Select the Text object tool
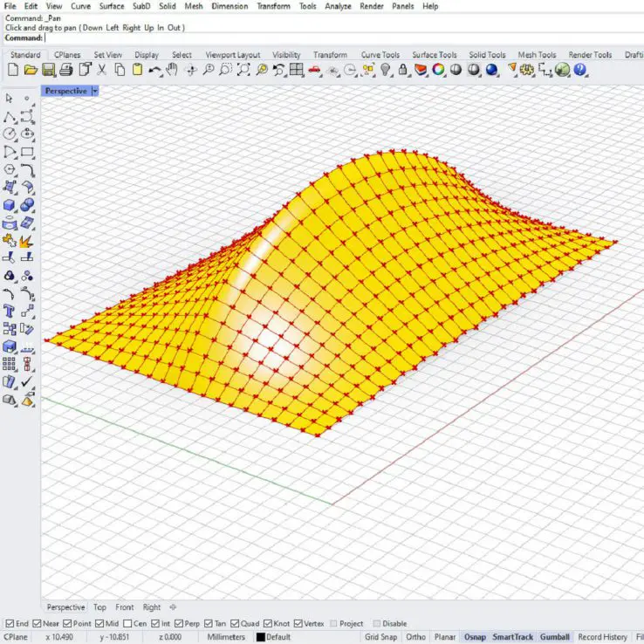The width and height of the screenshot is (644, 644). click(10, 311)
